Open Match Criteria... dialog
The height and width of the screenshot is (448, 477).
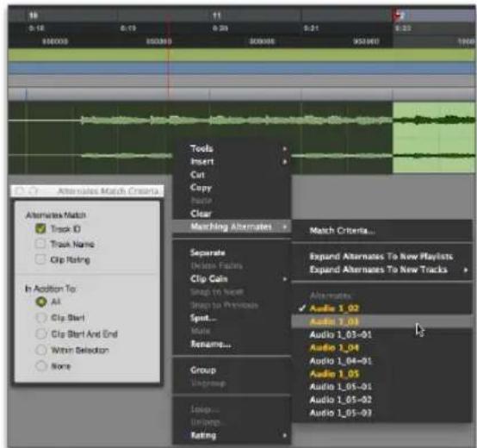pyautogui.click(x=381, y=231)
